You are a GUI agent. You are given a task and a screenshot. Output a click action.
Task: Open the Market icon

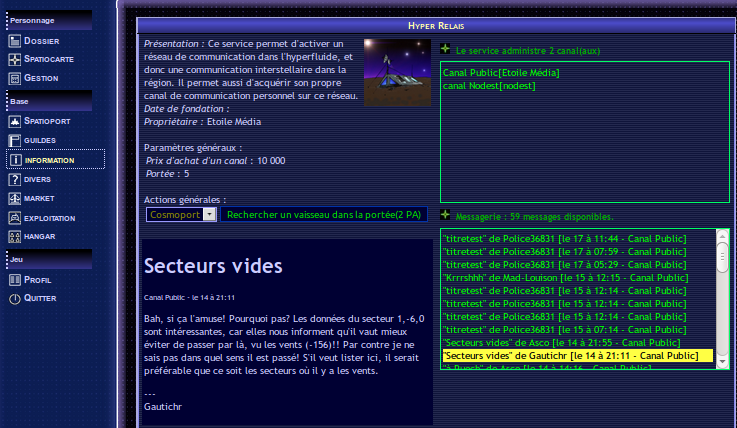(15, 198)
